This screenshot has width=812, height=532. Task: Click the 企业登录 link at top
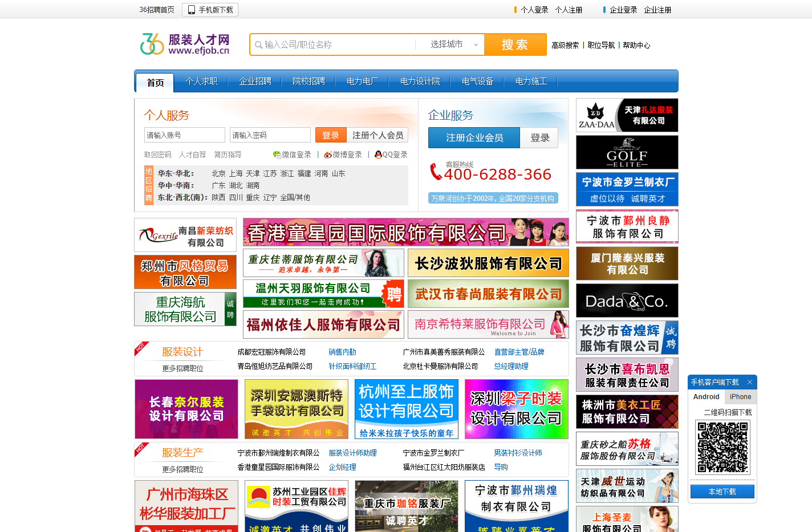[623, 10]
